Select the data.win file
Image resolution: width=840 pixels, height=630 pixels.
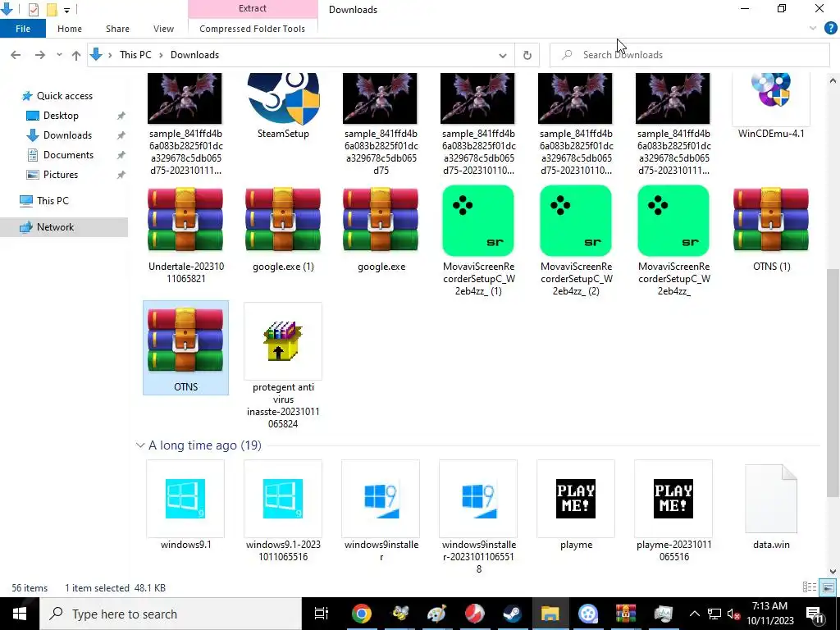[x=771, y=498]
